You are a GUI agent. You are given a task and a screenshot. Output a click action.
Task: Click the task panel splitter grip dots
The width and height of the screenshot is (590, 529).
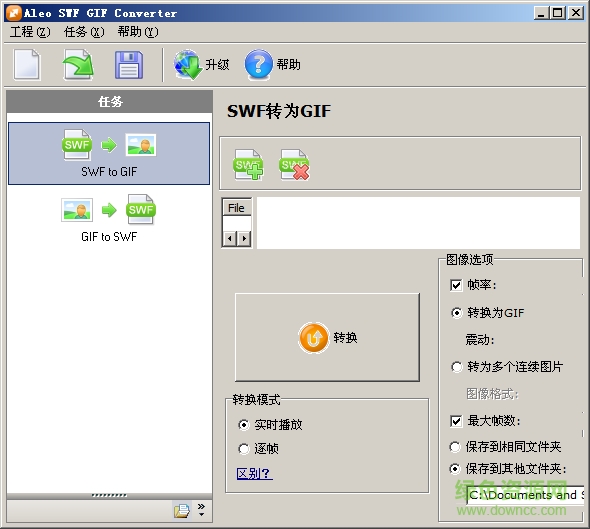click(x=109, y=495)
